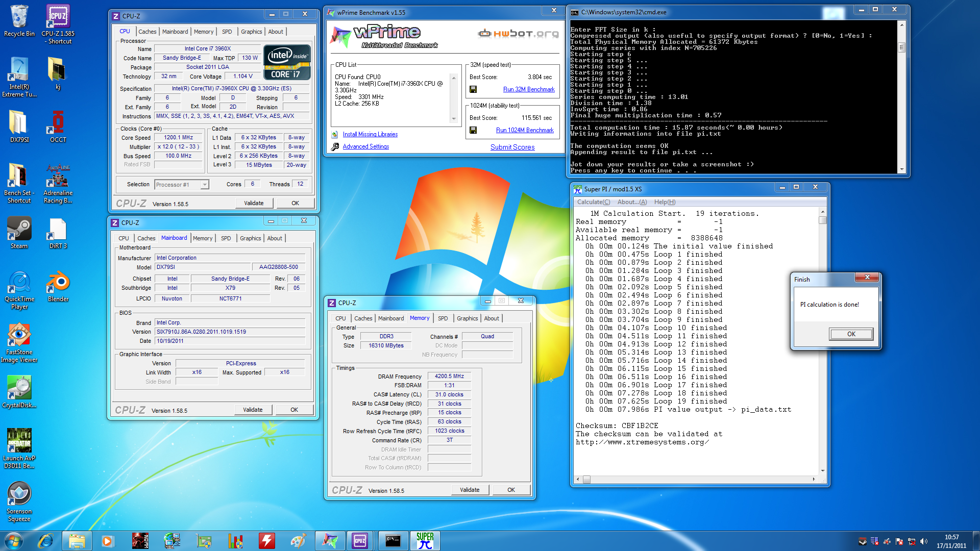The height and width of the screenshot is (551, 980).
Task: Open the About tab in Memory CPU-Z window
Action: 492,318
